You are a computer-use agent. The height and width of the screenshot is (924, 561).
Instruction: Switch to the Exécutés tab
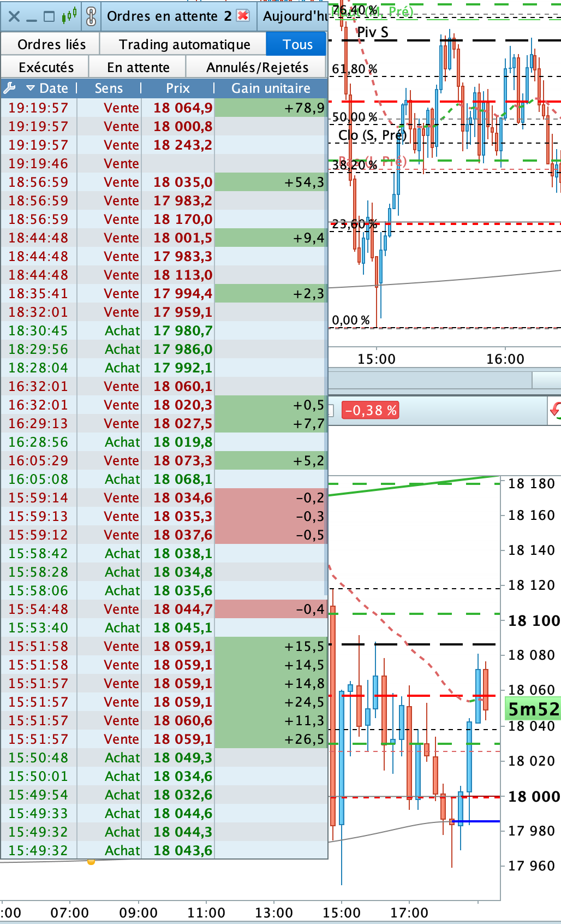[46, 67]
